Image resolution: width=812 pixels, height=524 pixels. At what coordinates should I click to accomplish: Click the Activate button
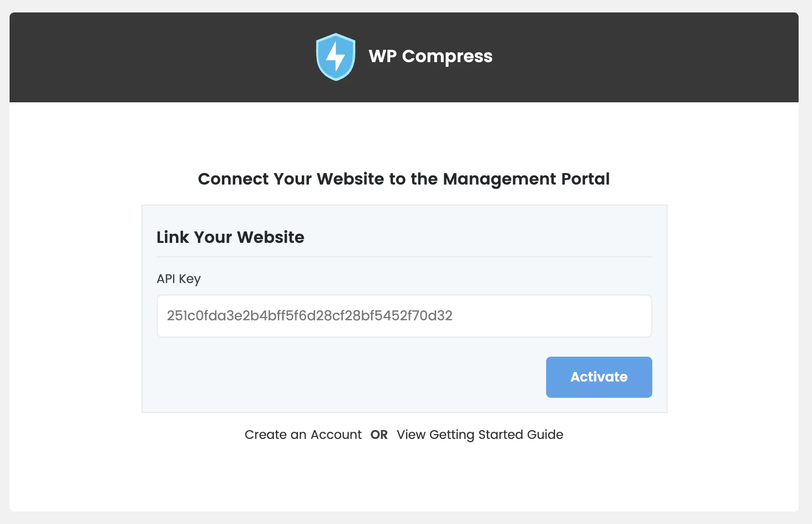coord(599,377)
